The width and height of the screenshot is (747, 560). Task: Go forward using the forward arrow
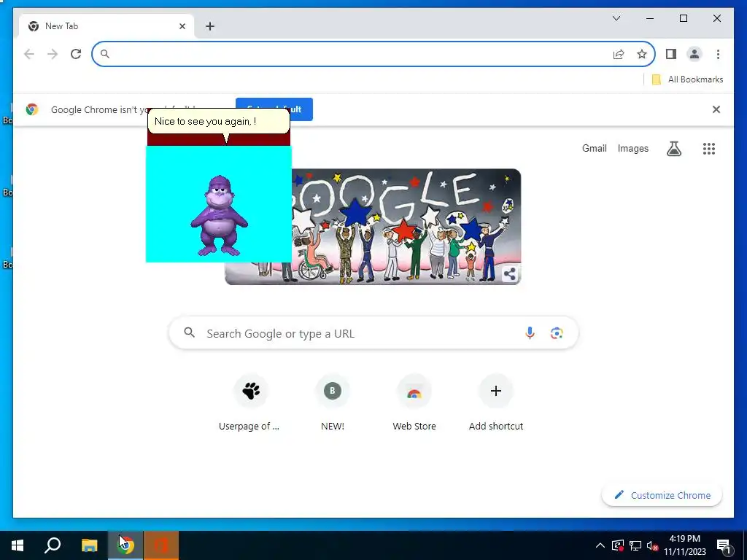pos(53,54)
